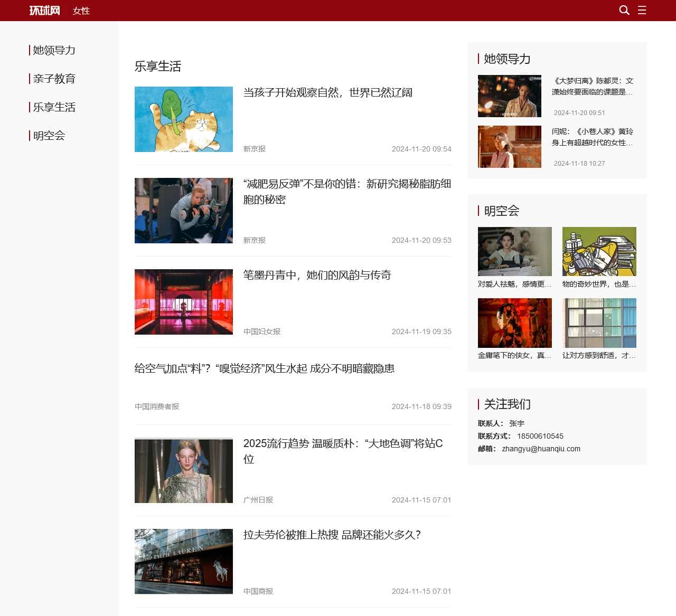Open the 拉夫劳伦被推上热搜 article
Image resolution: width=676 pixels, height=616 pixels.
click(x=332, y=535)
